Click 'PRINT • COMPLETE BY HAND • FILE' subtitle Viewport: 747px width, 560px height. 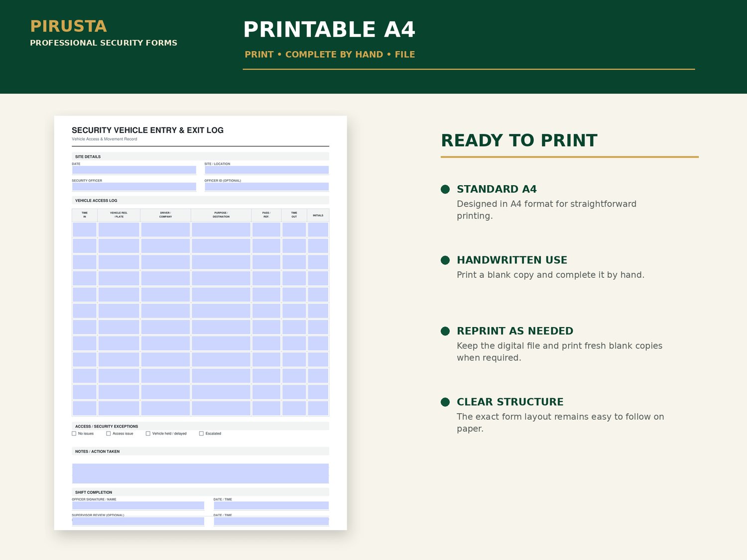(330, 54)
